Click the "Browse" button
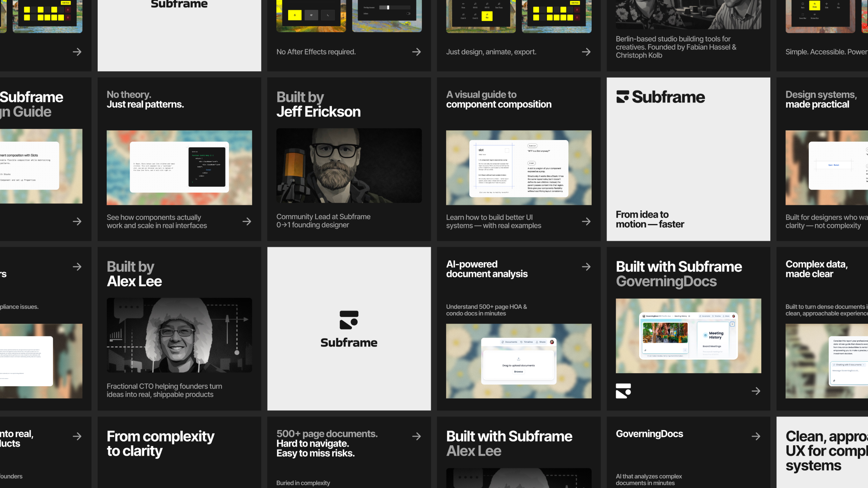868x488 pixels. (518, 372)
